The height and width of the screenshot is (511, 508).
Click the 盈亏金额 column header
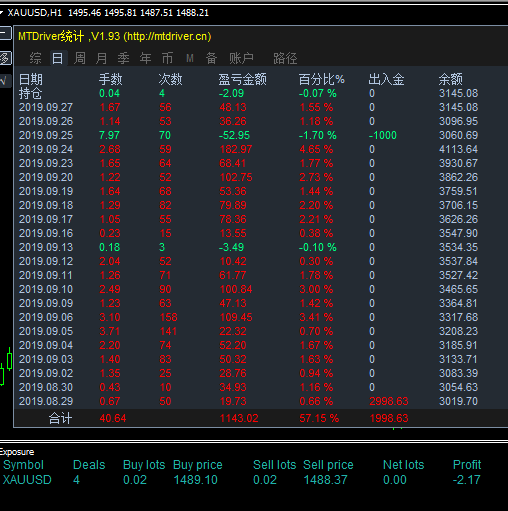(x=242, y=80)
